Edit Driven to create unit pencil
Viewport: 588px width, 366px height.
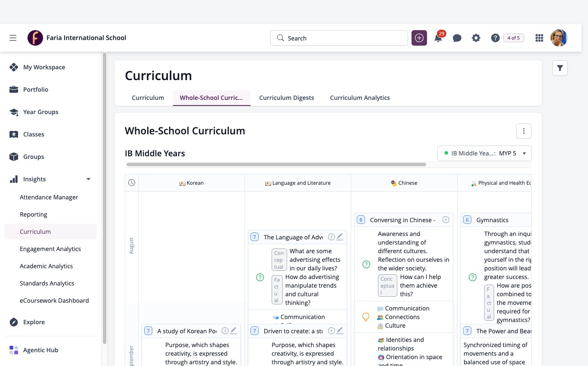click(340, 330)
